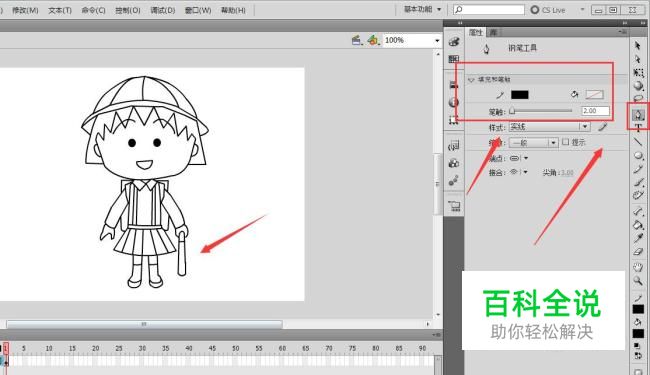The image size is (650, 375).
Task: Select the 3D Rotation tool
Action: [x=638, y=86]
